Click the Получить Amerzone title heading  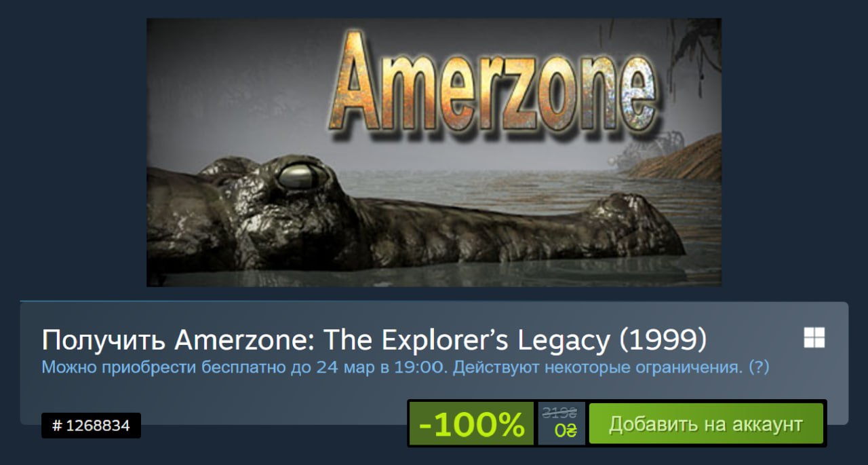click(374, 340)
